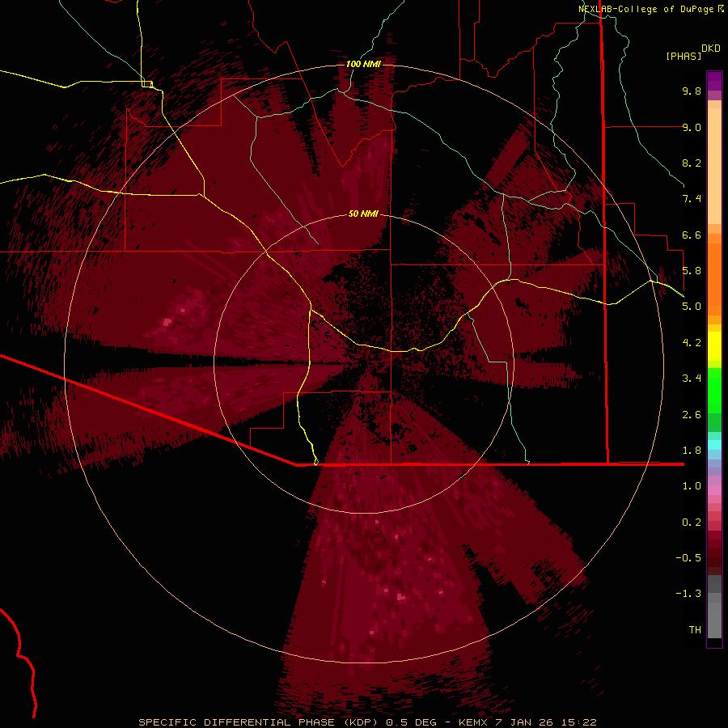Pick the cyan segment of the color bar
The width and height of the screenshot is (728, 728).
pos(714,445)
